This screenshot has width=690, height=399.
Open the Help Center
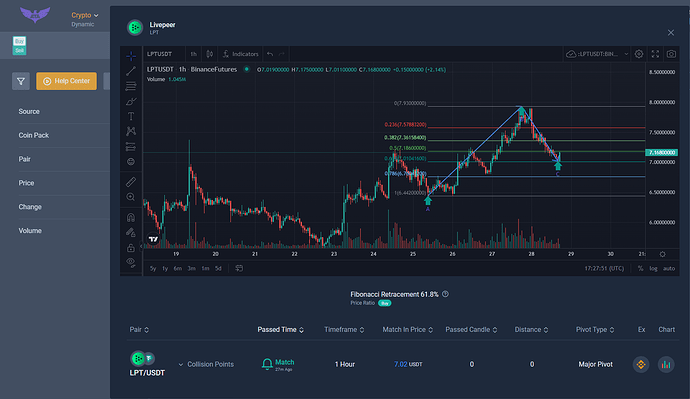(66, 81)
